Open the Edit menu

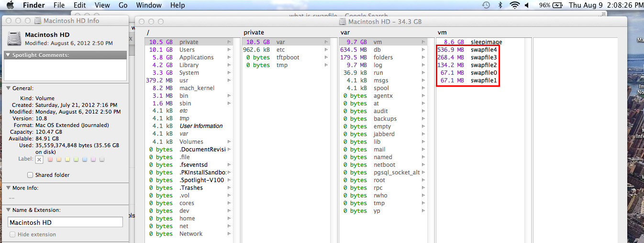click(x=80, y=5)
